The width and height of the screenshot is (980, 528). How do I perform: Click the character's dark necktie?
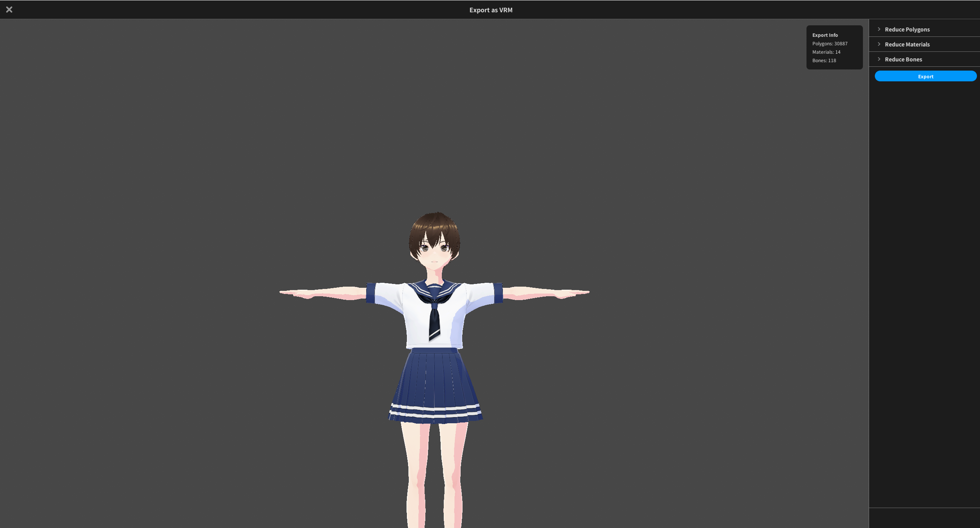pyautogui.click(x=434, y=320)
